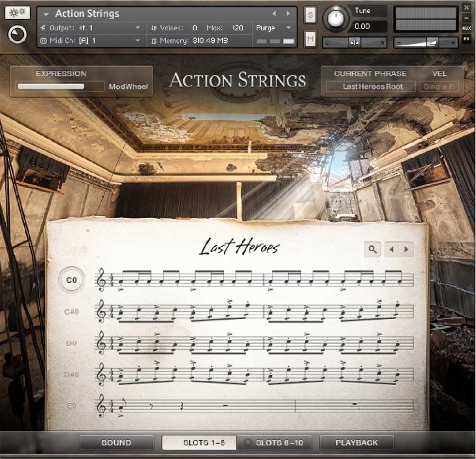This screenshot has width=476, height=459.
Task: Select the next instrument arrow
Action: (288, 13)
